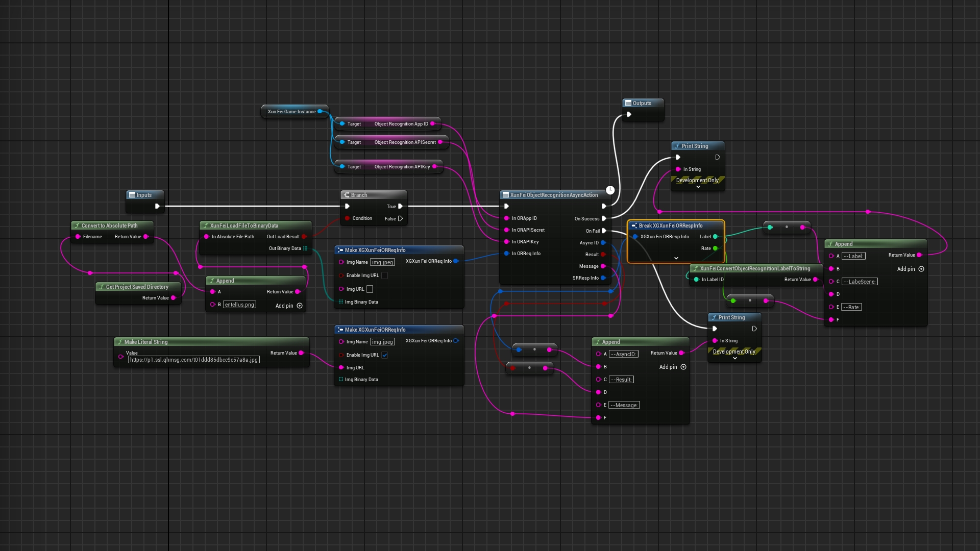
Task: Expand hidden pins on Break XGXunFeiORRespInfo
Action: (x=676, y=258)
